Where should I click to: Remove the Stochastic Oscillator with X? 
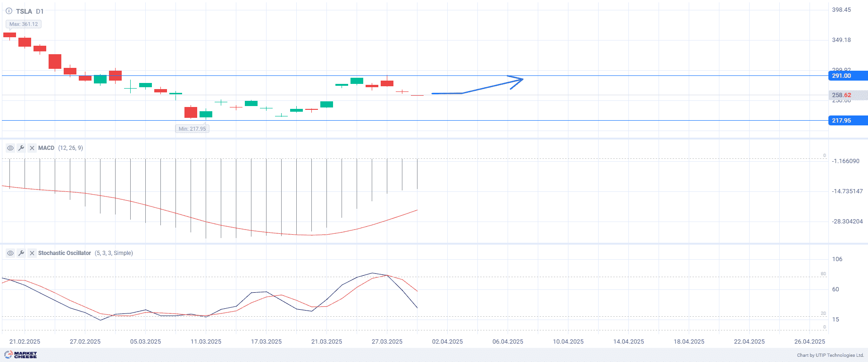coord(32,253)
